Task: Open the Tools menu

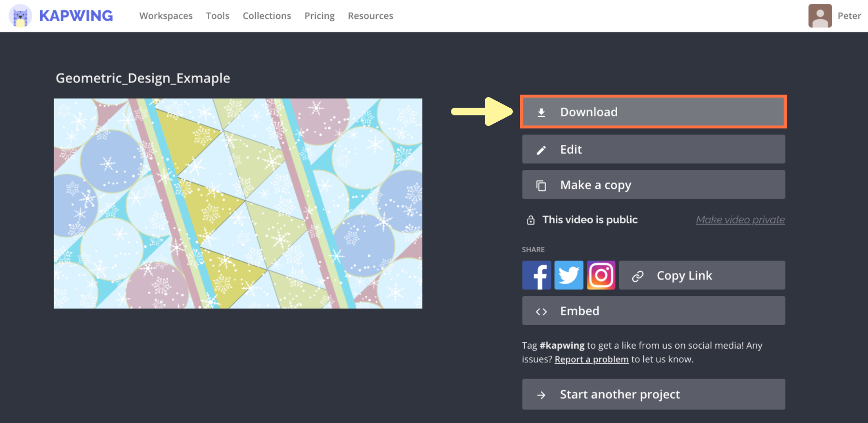Action: (217, 16)
